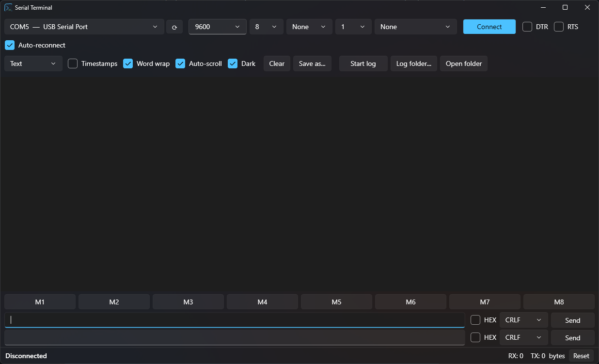This screenshot has width=599, height=364.
Task: Click inside the terminal output area
Action: tap(299, 184)
